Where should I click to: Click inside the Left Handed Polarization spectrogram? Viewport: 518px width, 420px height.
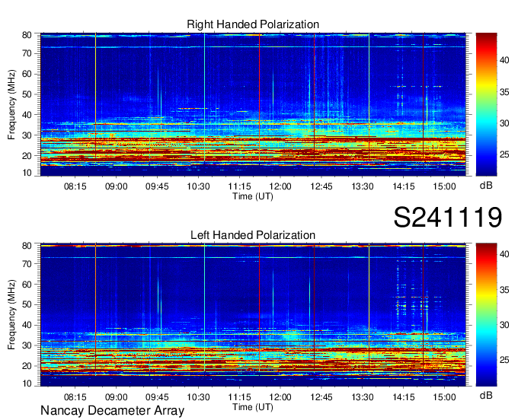(253, 315)
